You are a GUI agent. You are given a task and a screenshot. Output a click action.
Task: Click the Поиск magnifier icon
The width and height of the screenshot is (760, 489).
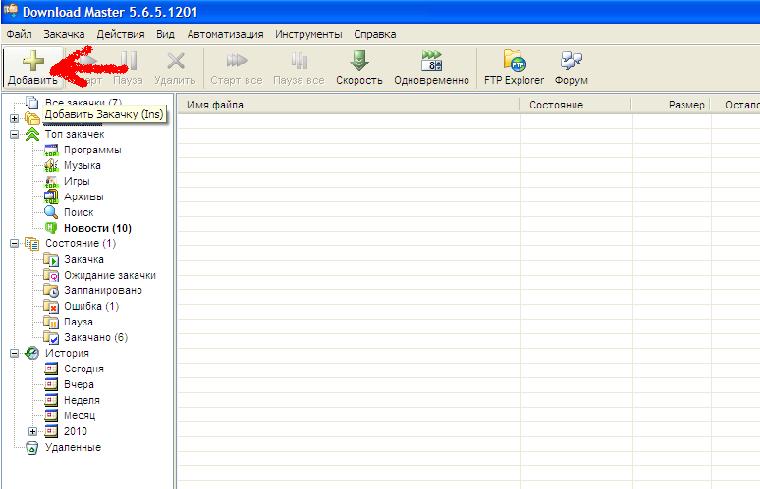pos(51,212)
